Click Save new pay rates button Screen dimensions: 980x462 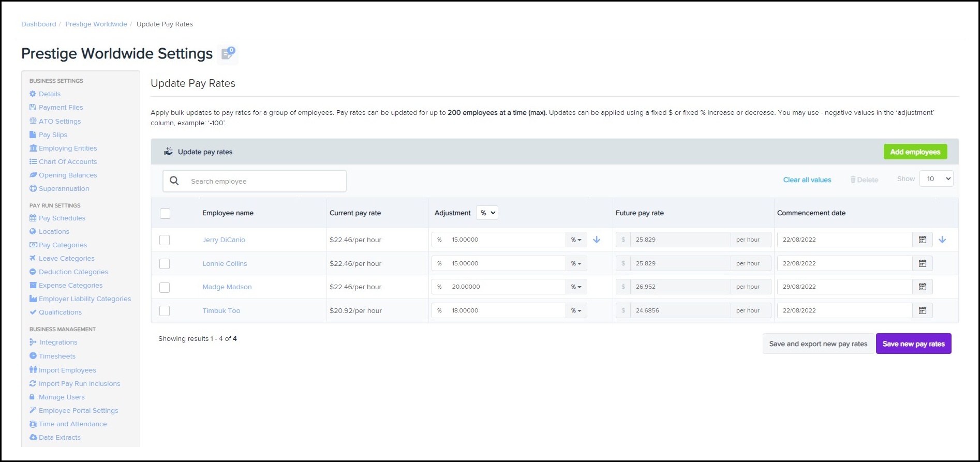pyautogui.click(x=913, y=344)
